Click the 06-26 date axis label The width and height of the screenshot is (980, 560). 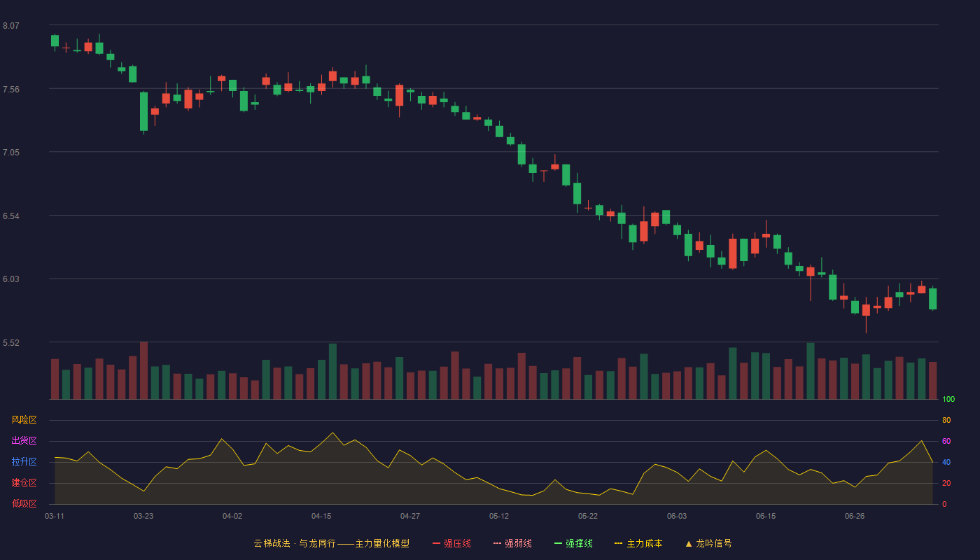[x=855, y=516]
